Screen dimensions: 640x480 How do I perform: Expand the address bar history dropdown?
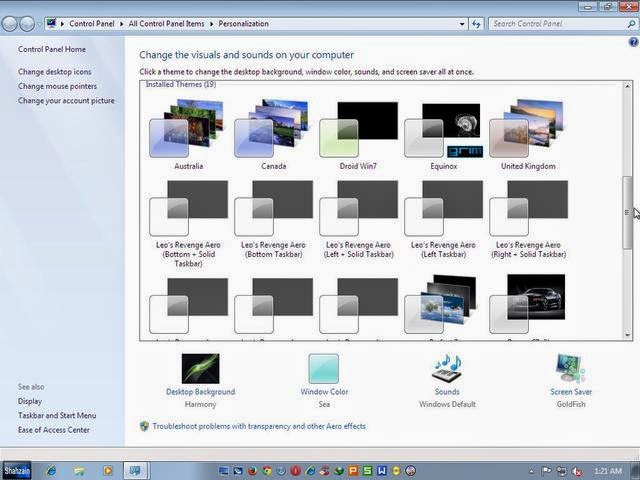pos(462,24)
